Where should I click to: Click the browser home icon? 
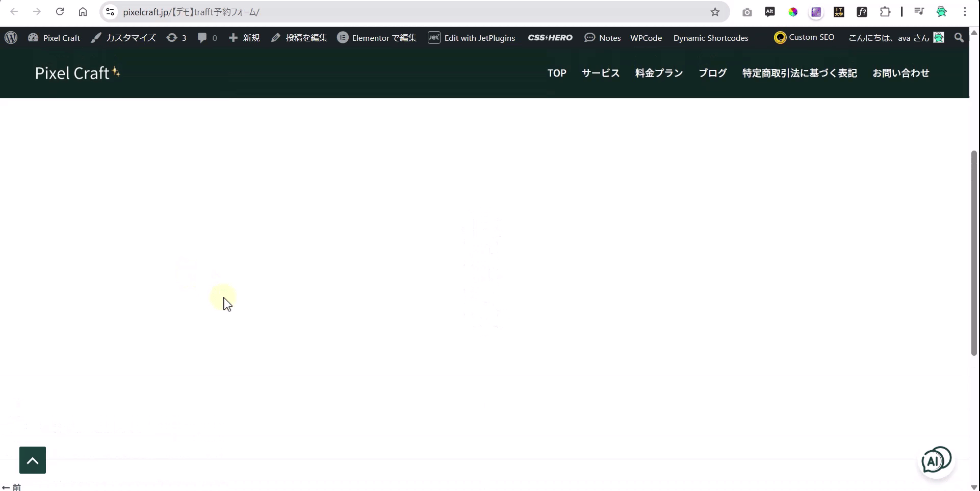83,12
